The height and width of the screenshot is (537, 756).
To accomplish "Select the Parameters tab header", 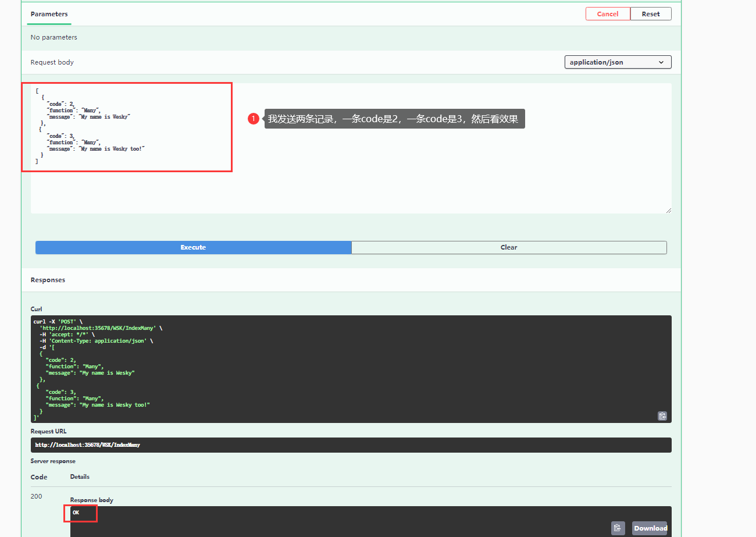I will click(49, 14).
